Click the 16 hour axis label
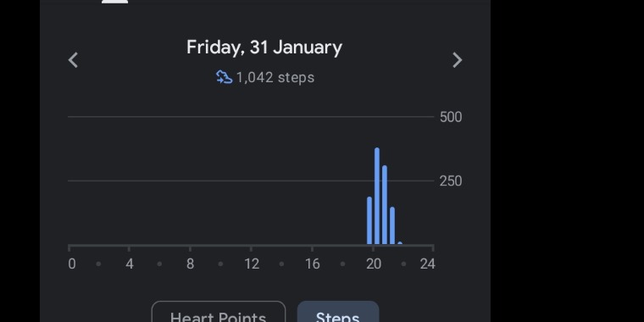This screenshot has height=322, width=644. click(x=313, y=264)
